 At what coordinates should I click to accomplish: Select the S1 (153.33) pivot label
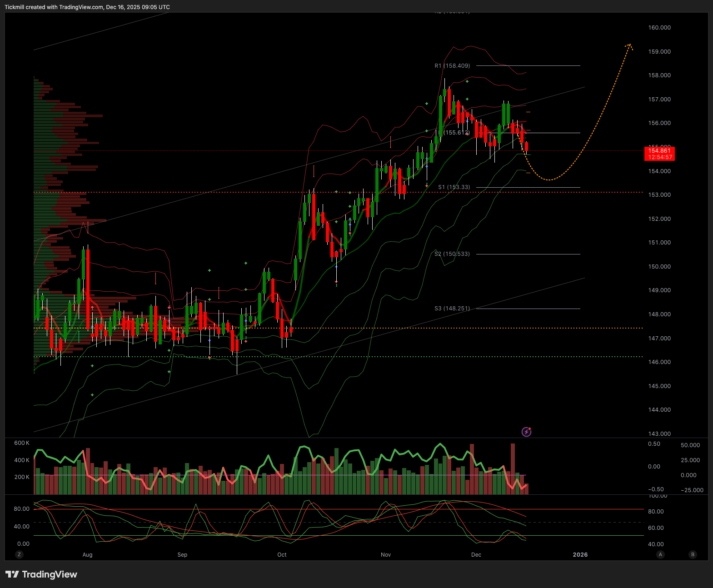point(454,187)
